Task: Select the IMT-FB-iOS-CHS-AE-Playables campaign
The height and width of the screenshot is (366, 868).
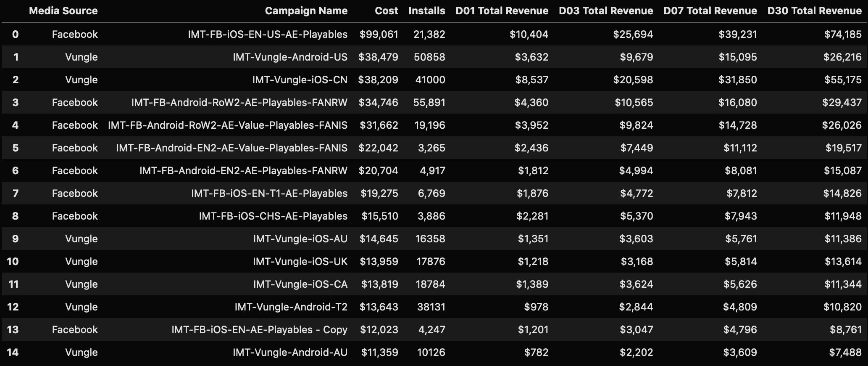Action: pyautogui.click(x=273, y=216)
